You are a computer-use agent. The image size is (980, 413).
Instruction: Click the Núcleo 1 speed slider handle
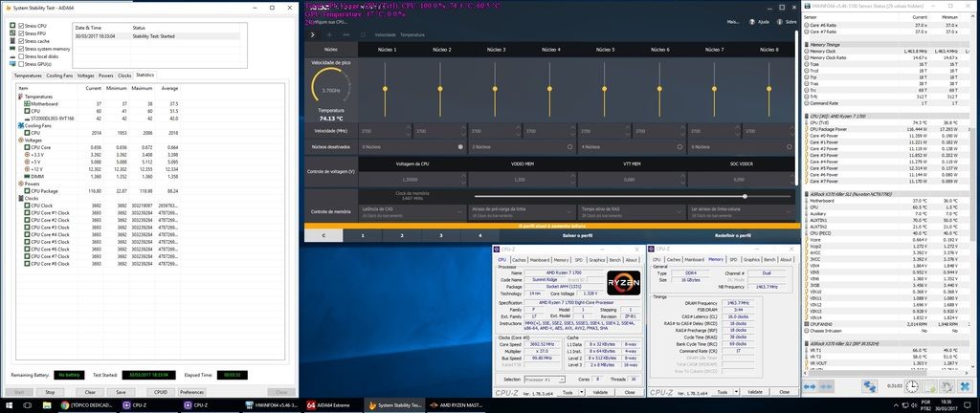(385, 89)
